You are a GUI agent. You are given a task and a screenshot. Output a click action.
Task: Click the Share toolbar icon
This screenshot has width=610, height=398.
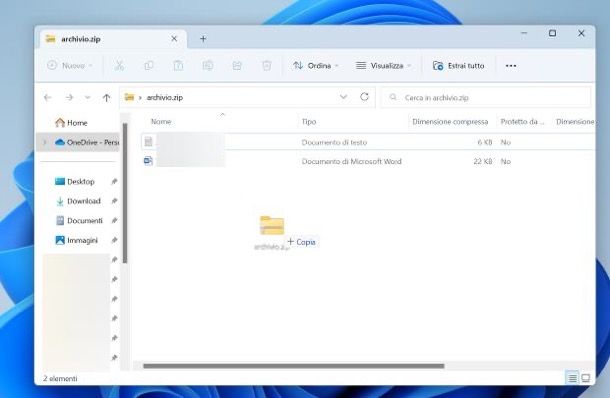coord(237,65)
